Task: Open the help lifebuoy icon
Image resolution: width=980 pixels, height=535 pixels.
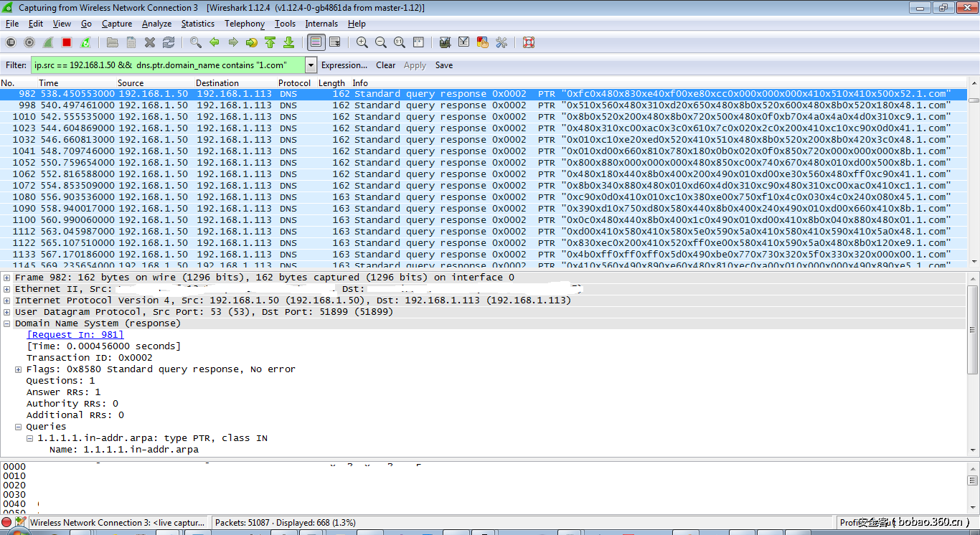Action: [529, 43]
